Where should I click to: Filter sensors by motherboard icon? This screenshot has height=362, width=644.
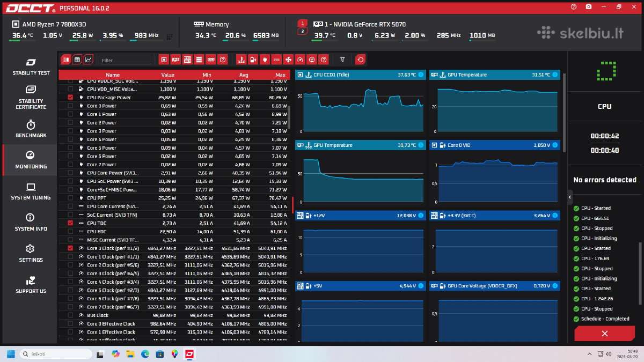(187, 60)
